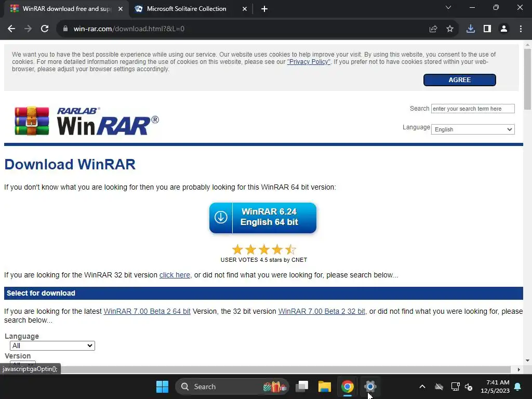532x399 pixels.
Task: Launch File Explorer from taskbar
Action: pos(324,387)
